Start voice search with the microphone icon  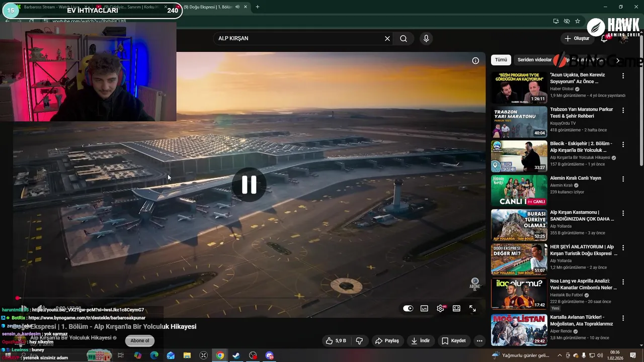pos(426,39)
